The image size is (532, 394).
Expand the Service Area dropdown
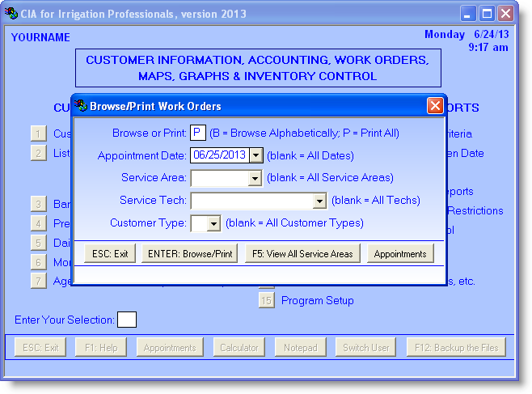tap(255, 178)
